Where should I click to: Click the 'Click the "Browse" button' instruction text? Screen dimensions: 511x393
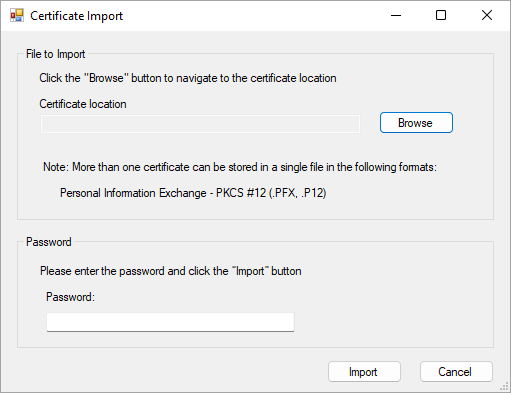188,78
